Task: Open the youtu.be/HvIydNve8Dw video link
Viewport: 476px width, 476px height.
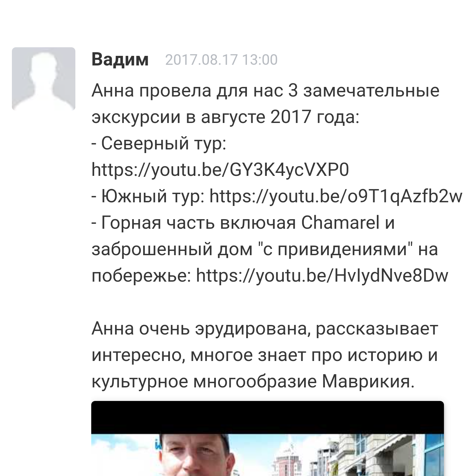Action: [322, 275]
